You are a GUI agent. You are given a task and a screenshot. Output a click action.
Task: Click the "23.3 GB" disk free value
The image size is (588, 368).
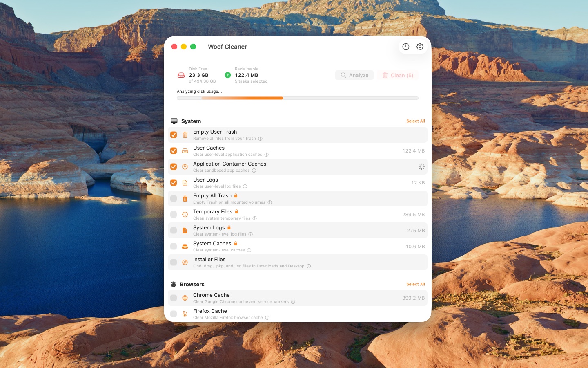point(198,75)
